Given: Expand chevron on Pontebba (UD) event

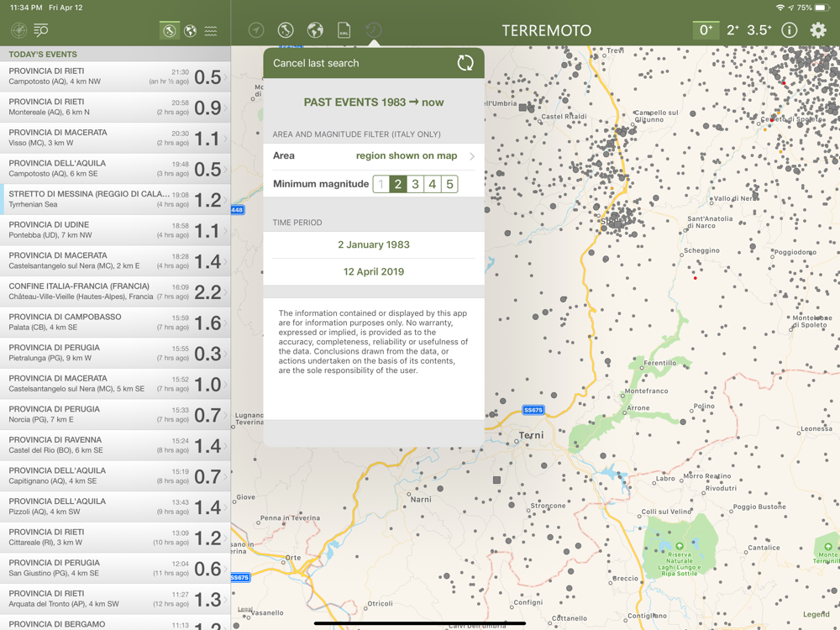Looking at the screenshot, I should click(225, 231).
